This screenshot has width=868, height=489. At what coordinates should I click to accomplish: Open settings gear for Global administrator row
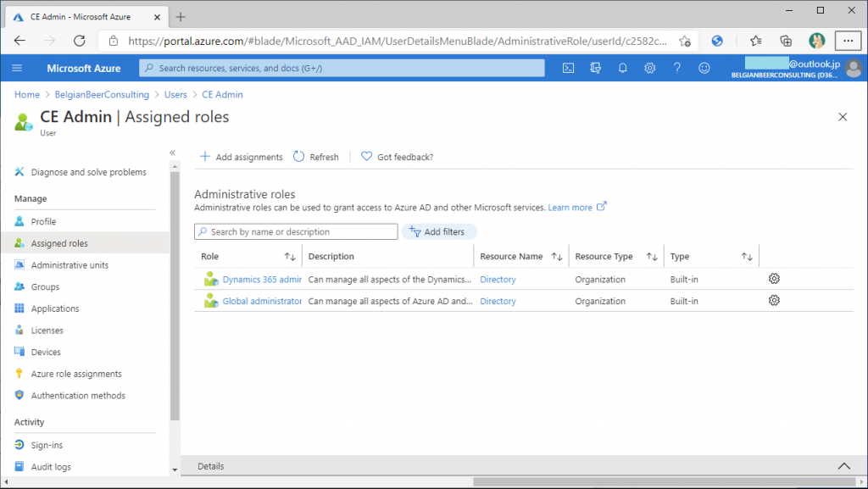pos(774,300)
